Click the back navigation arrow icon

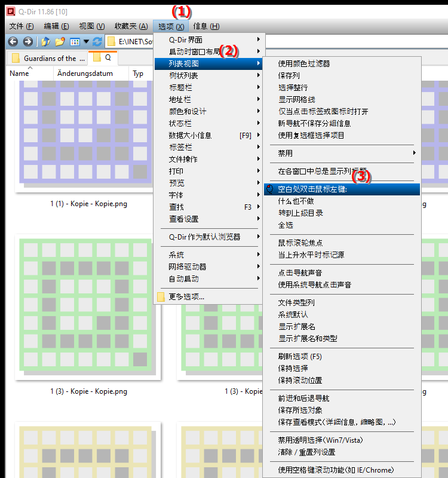tap(13, 41)
